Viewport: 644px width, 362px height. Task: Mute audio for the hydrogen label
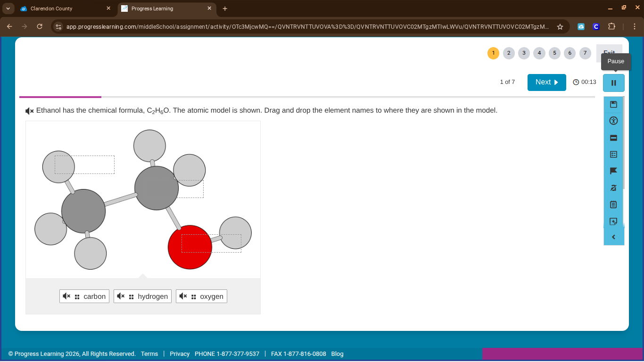pyautogui.click(x=121, y=296)
